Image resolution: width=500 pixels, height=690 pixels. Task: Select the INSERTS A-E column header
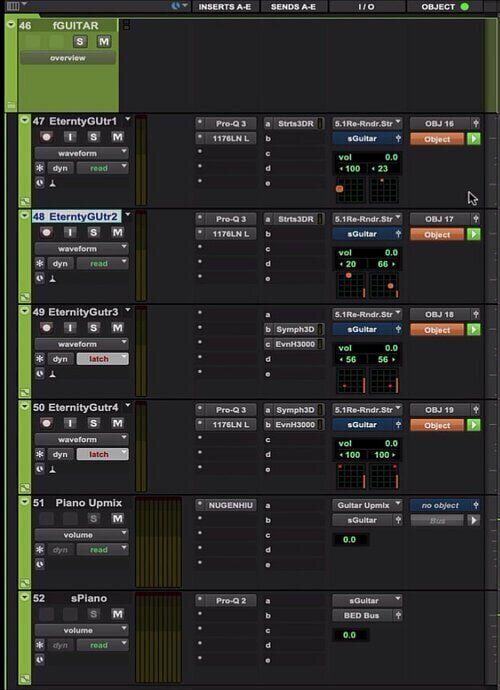pos(225,7)
